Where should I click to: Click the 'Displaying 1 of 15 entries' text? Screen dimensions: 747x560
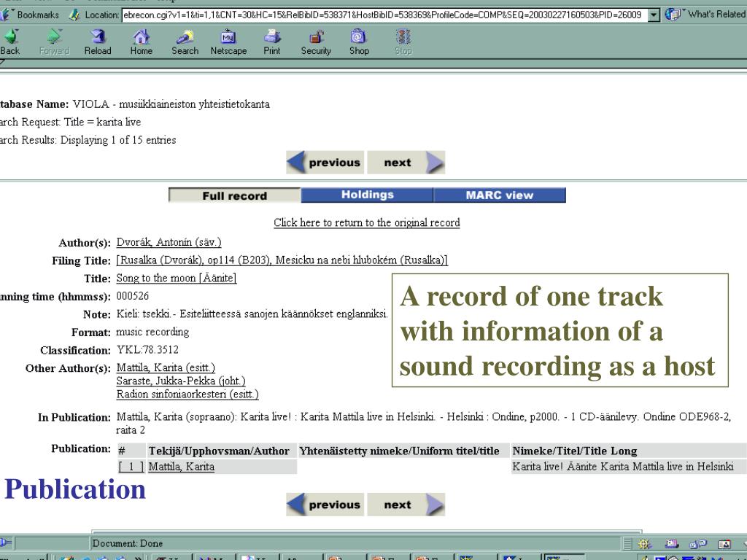(118, 140)
